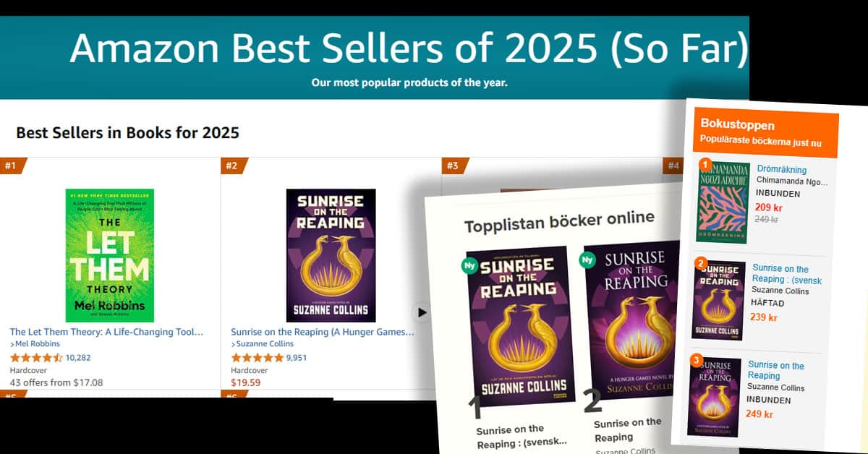Click the 43 offers from $17.08 link

click(56, 382)
